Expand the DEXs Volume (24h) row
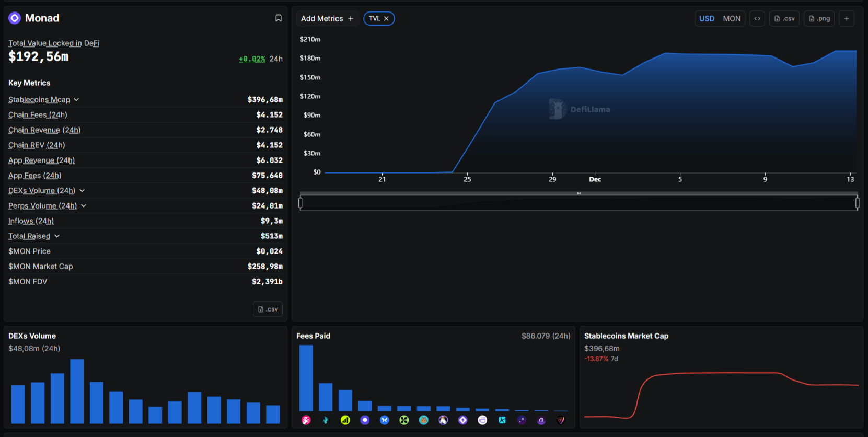868x437 pixels. (82, 191)
